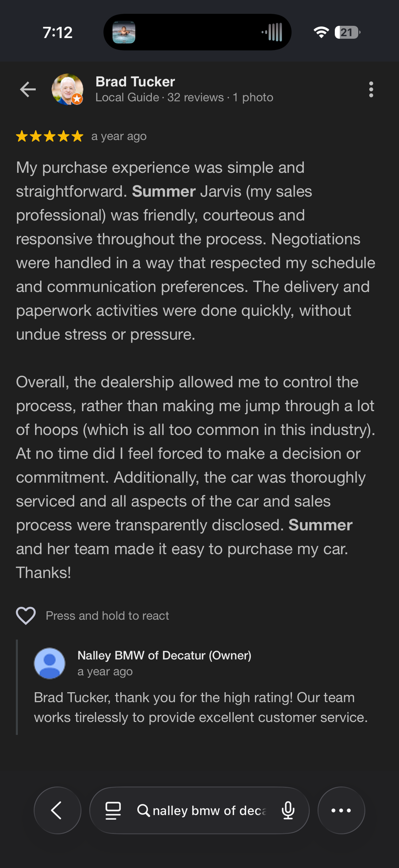Open the review overflow menu

click(x=372, y=89)
